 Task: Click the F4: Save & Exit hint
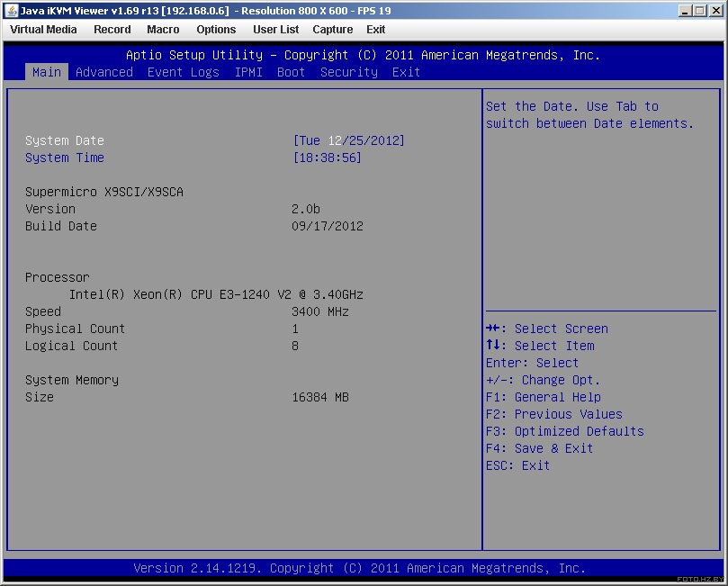click(540, 448)
